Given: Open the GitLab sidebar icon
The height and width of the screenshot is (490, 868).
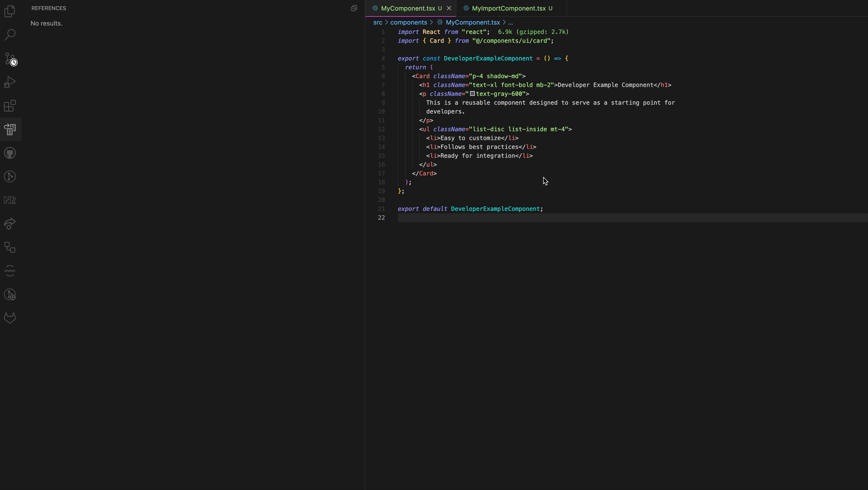Looking at the screenshot, I should click(x=10, y=318).
